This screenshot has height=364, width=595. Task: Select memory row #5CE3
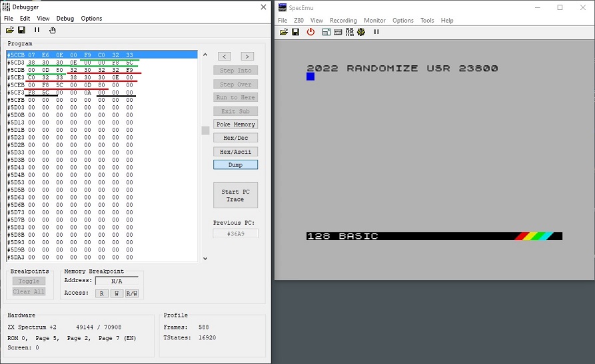point(102,77)
